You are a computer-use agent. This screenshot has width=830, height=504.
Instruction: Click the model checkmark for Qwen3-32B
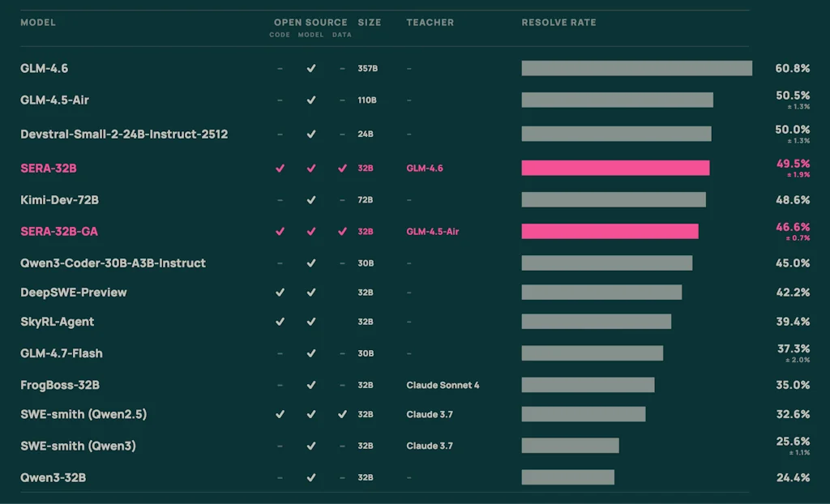[x=310, y=477]
